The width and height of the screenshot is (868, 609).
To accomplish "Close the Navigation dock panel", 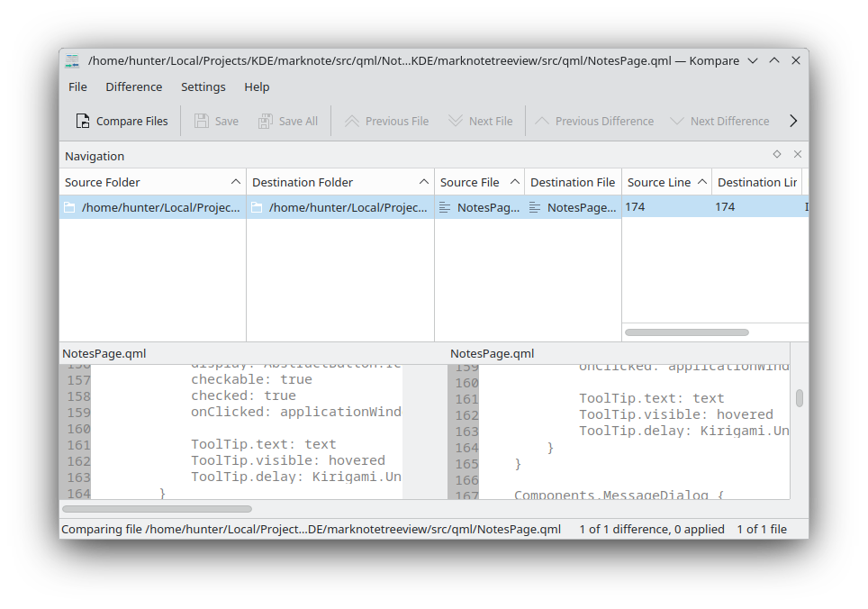I will point(797,154).
